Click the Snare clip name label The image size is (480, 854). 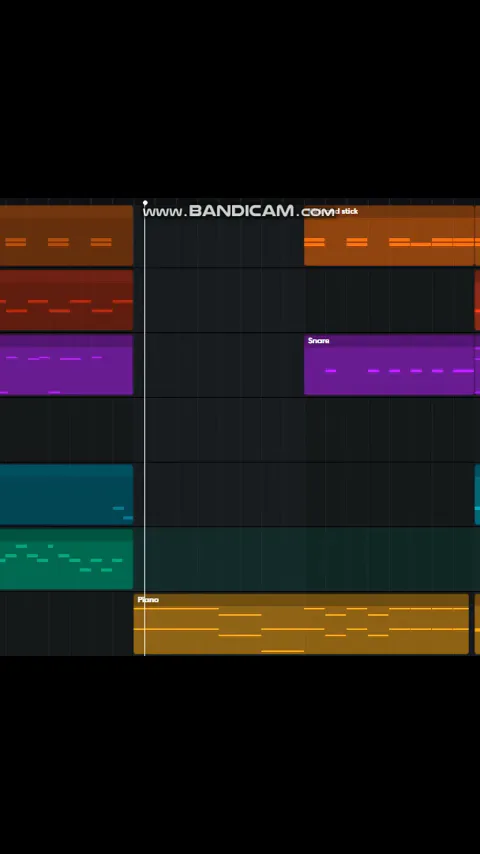point(319,341)
